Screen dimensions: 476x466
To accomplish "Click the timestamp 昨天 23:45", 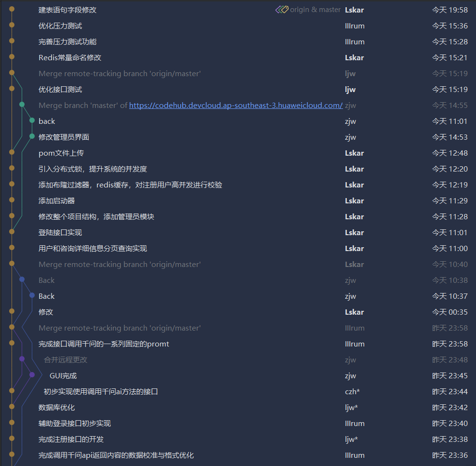I will [x=450, y=376].
